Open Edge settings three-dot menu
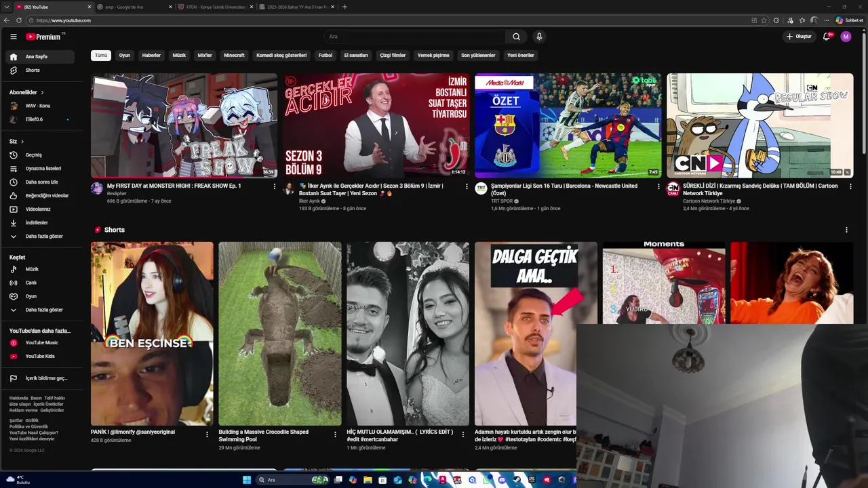 [x=826, y=20]
